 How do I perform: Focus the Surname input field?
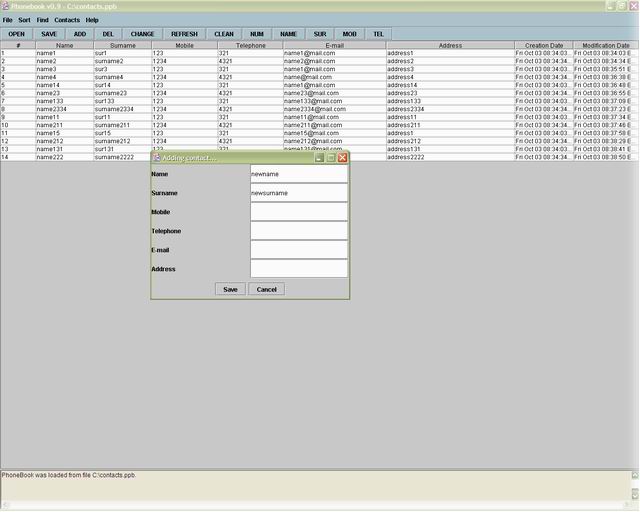pyautogui.click(x=299, y=193)
